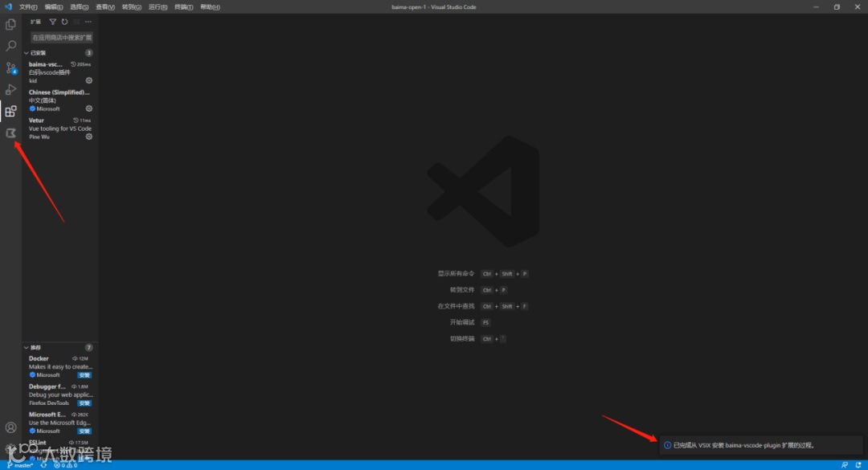This screenshot has height=470, width=868.
Task: Select the Chinese (Simplified) extension entry
Action: 60,100
